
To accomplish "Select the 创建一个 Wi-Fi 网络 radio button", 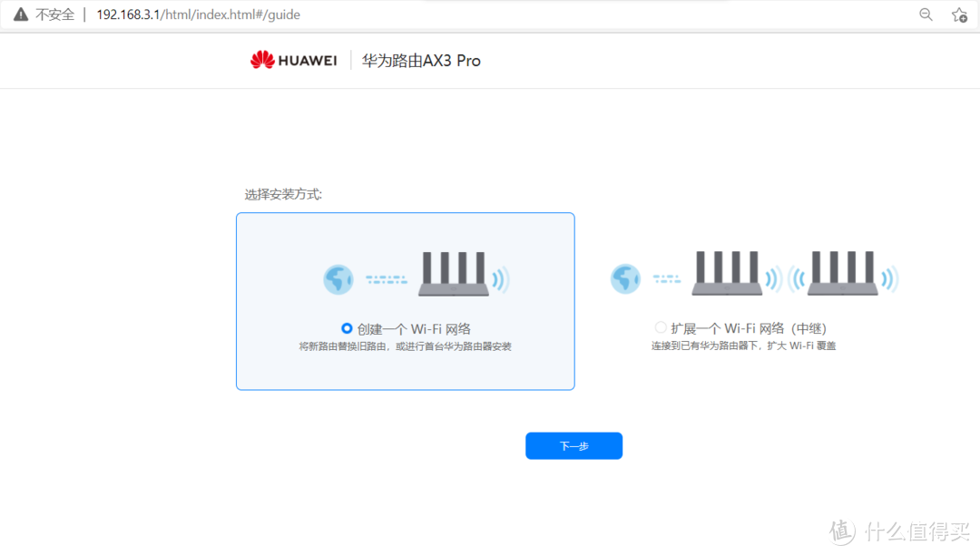I will click(346, 328).
